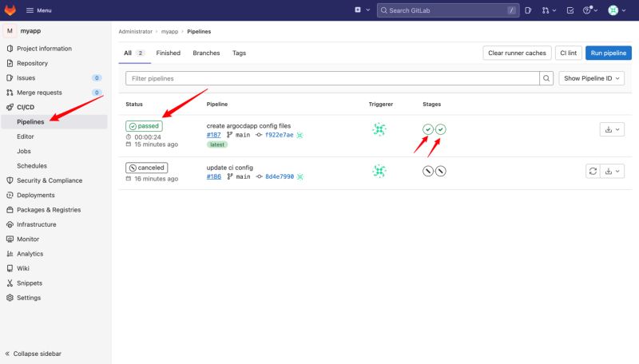Open the to-do list icon
This screenshot has height=364, width=639.
pos(570,10)
